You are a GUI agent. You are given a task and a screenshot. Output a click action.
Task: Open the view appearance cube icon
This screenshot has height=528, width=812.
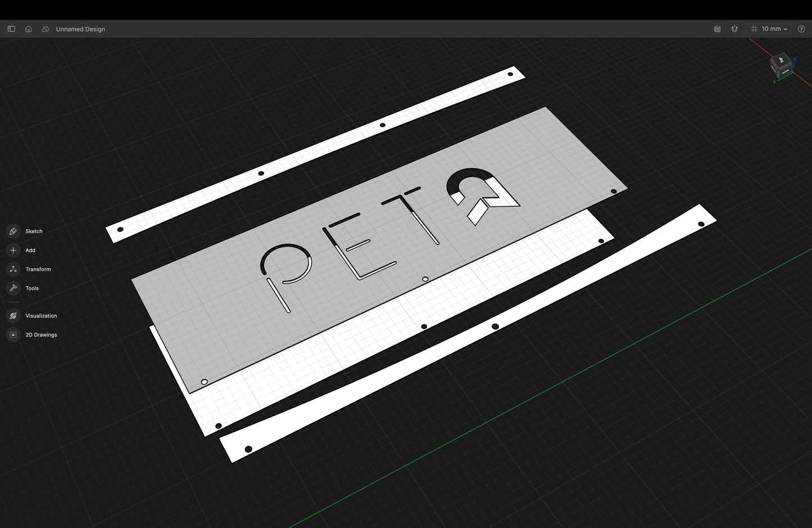(717, 29)
